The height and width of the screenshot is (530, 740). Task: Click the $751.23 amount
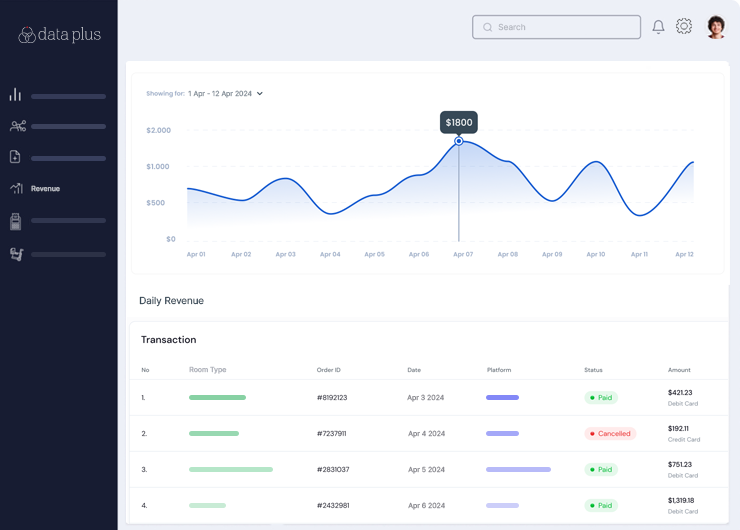click(x=680, y=464)
